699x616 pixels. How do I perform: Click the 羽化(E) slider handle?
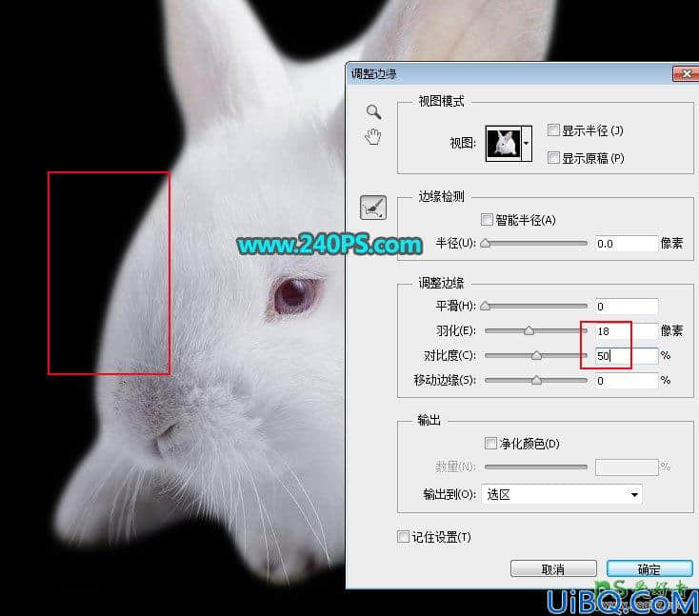coord(529,330)
